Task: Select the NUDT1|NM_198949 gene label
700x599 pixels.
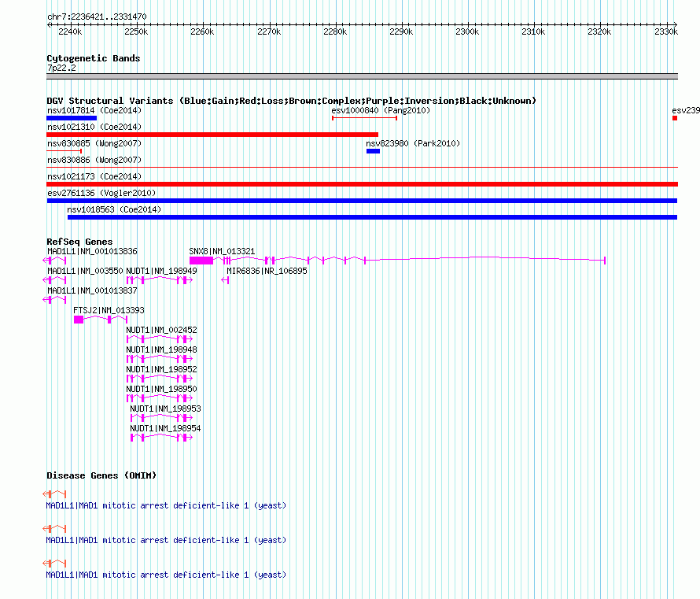Action: pos(161,271)
